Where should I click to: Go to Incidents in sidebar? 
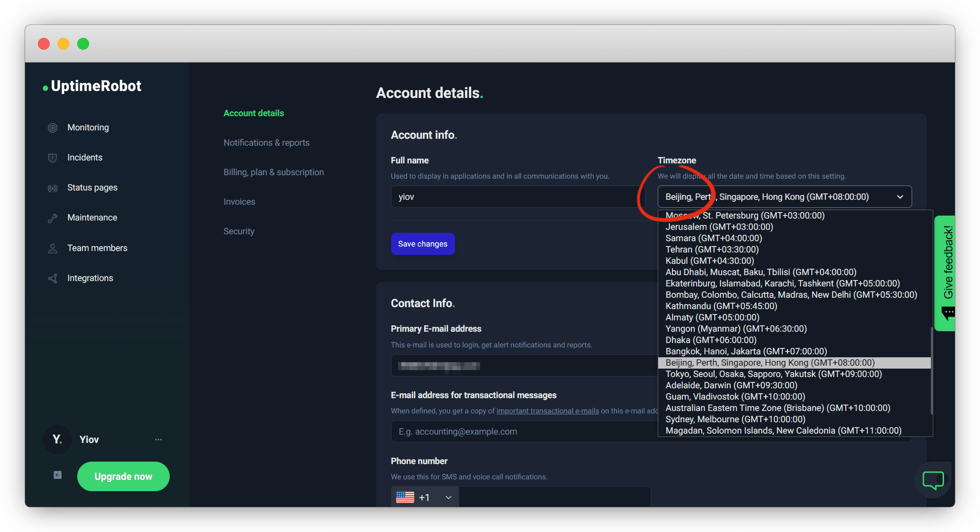[85, 157]
